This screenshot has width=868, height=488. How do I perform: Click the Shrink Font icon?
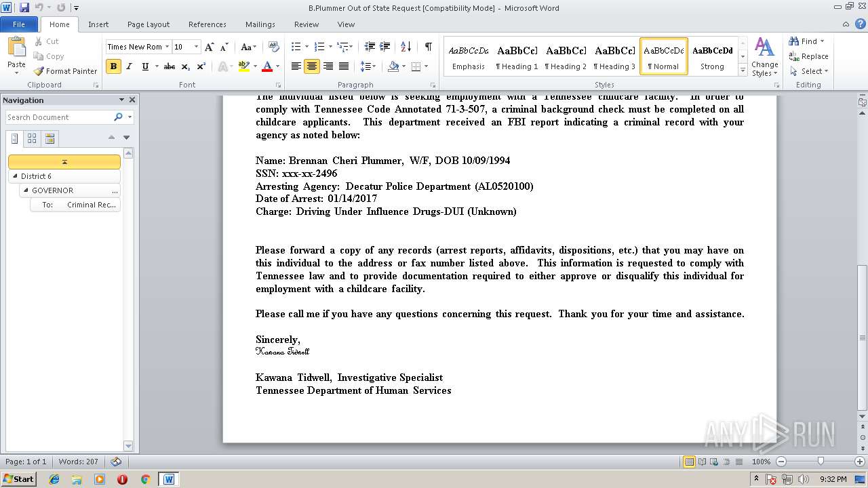225,47
